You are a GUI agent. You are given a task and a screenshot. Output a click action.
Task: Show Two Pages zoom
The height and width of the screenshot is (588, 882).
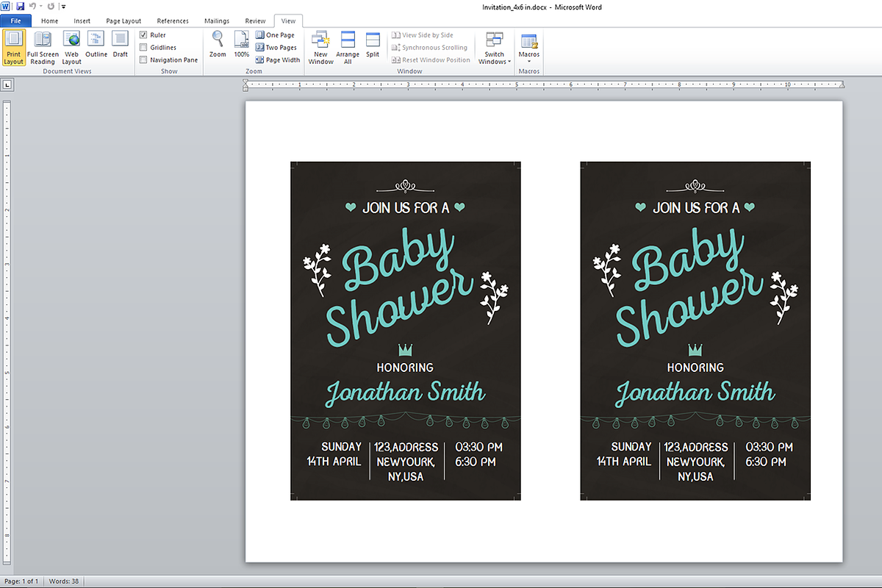(x=276, y=47)
